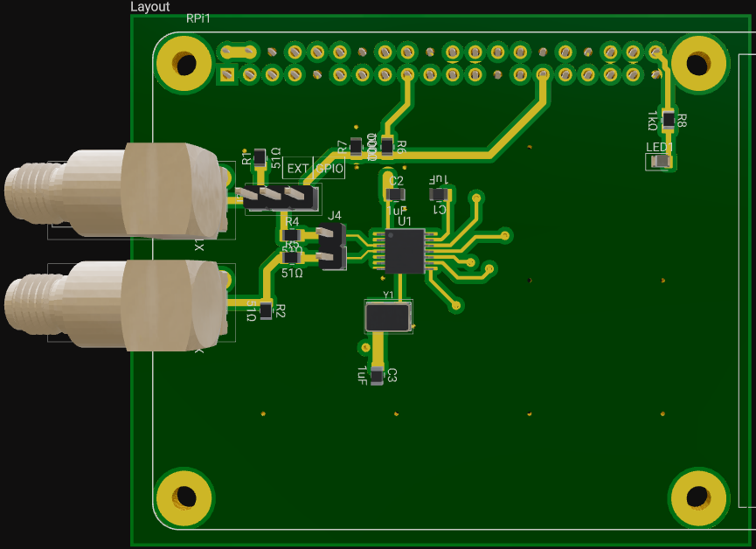This screenshot has height=549, width=756.
Task: Click the EXT silkscreen label
Action: tap(298, 168)
